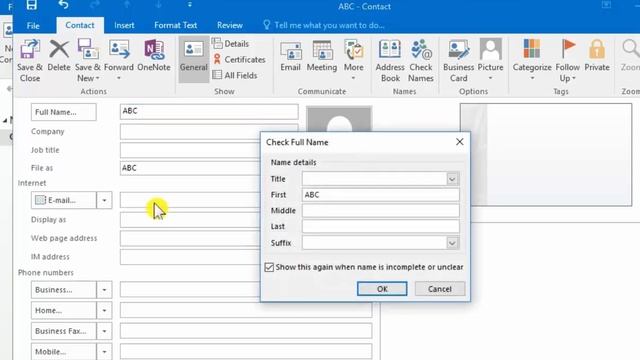Switch to the Contact tab
The height and width of the screenshot is (360, 640).
click(80, 25)
